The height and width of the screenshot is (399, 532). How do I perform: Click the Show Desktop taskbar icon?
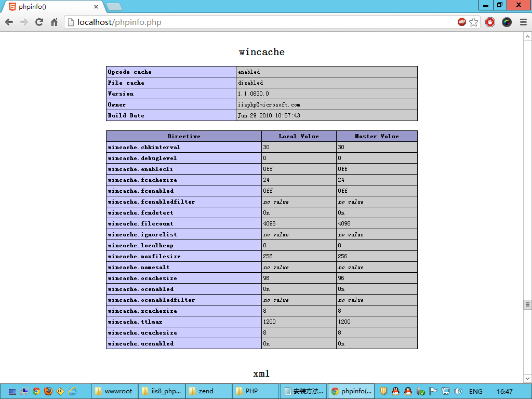pyautogui.click(x=12, y=392)
